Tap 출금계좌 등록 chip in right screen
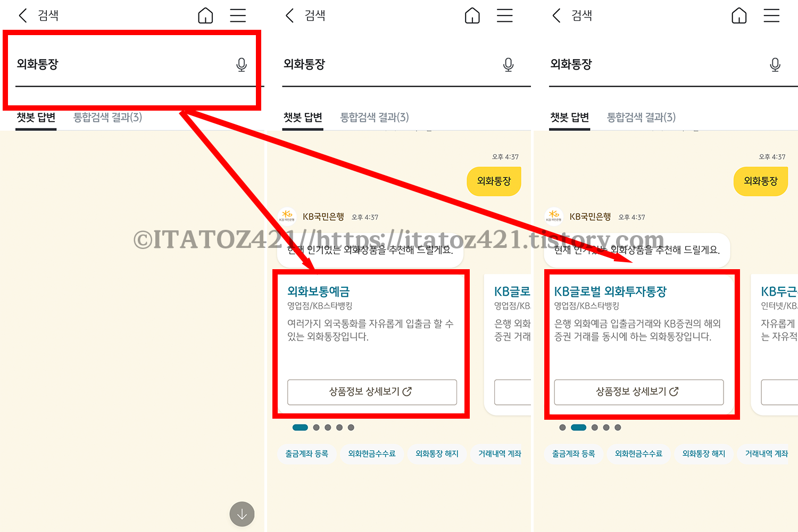The image size is (798, 532). click(573, 454)
